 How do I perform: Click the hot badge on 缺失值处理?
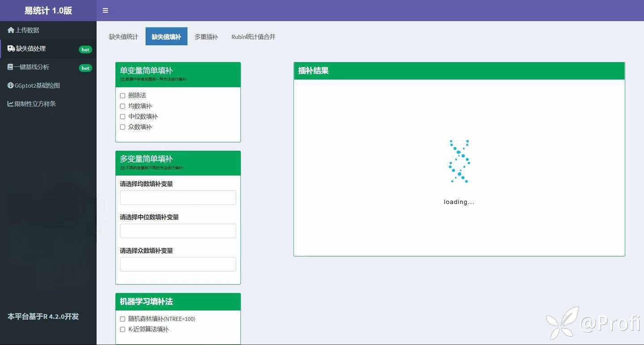coord(85,50)
